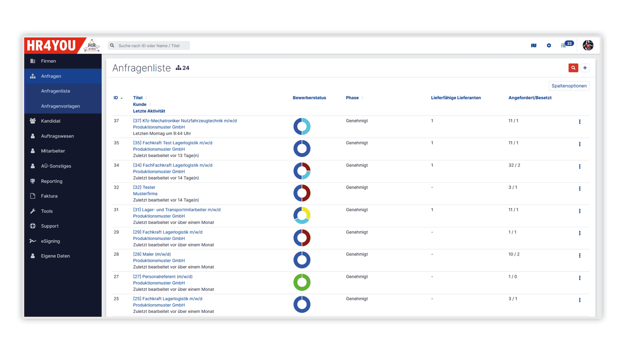Open three-dot menu for Tester row
The width and height of the screenshot is (624, 364).
579,189
